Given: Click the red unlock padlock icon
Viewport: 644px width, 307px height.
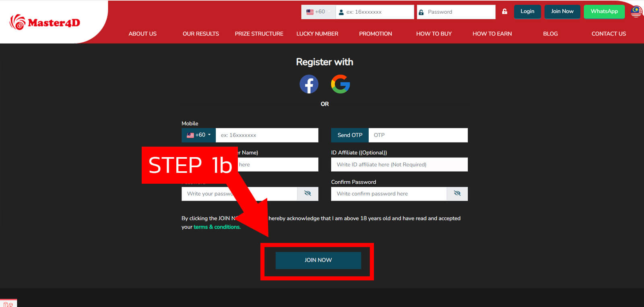Looking at the screenshot, I should click(504, 12).
